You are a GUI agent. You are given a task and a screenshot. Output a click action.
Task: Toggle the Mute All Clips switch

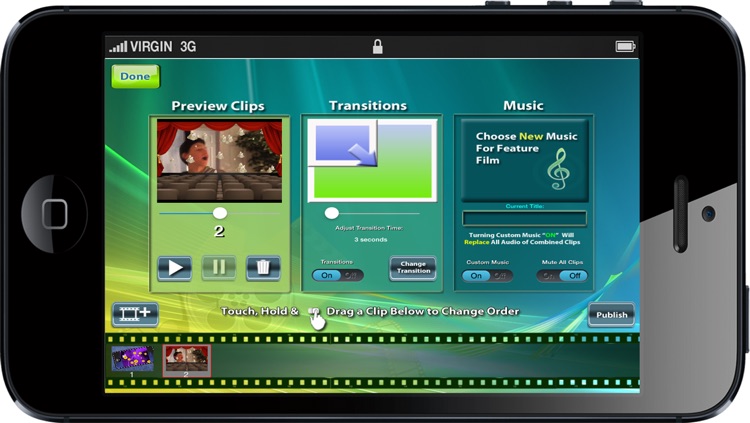pos(562,276)
